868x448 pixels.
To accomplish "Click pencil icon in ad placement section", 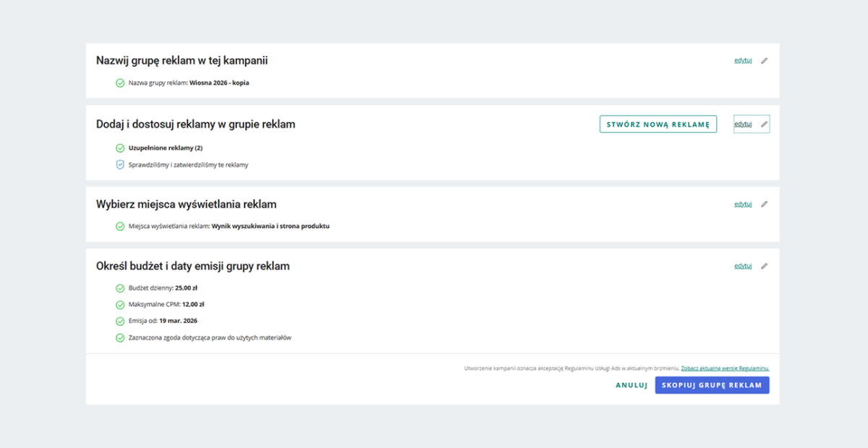I will point(765,204).
